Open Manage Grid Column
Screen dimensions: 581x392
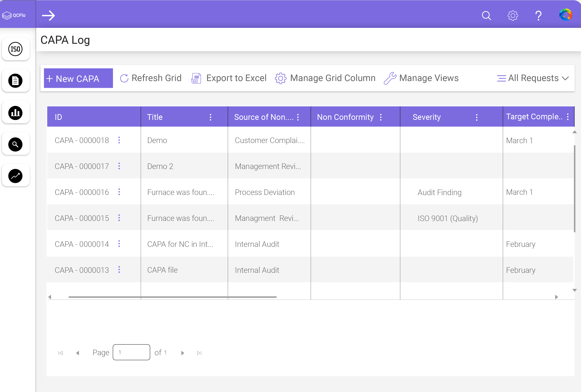click(325, 78)
